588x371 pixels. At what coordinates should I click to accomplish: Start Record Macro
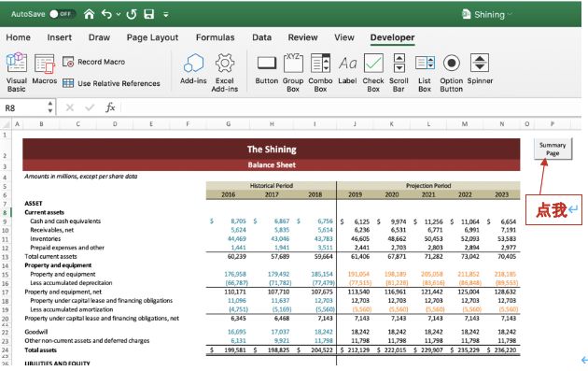93,62
